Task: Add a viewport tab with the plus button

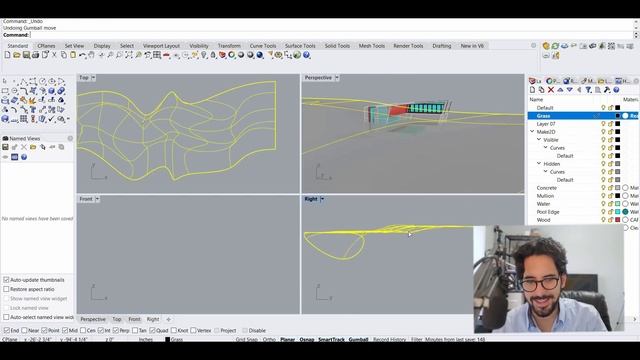Action: coord(168,319)
